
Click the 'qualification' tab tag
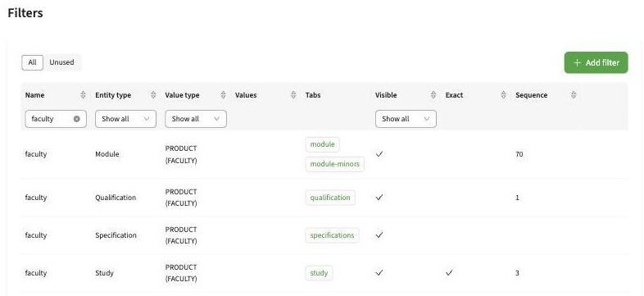(x=330, y=198)
